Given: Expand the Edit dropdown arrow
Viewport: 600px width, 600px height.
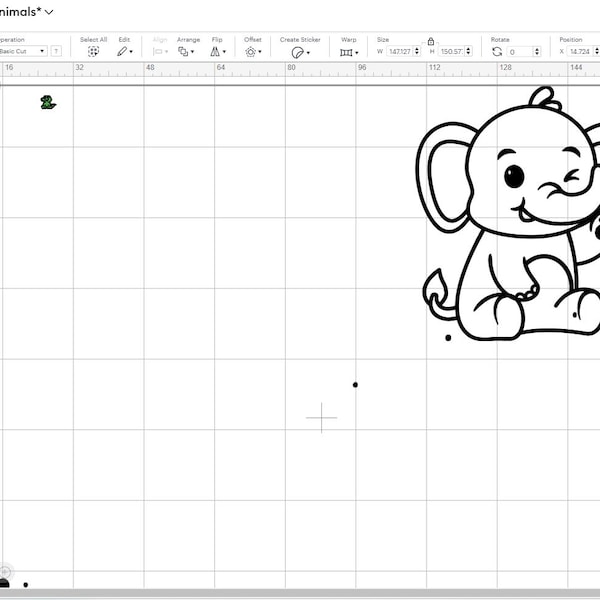Looking at the screenshot, I should pos(131,52).
